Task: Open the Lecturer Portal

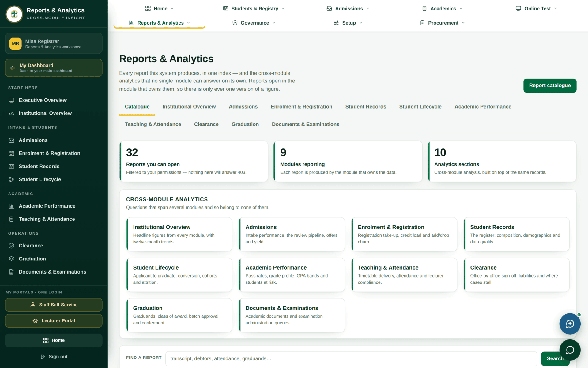Action: (54, 321)
